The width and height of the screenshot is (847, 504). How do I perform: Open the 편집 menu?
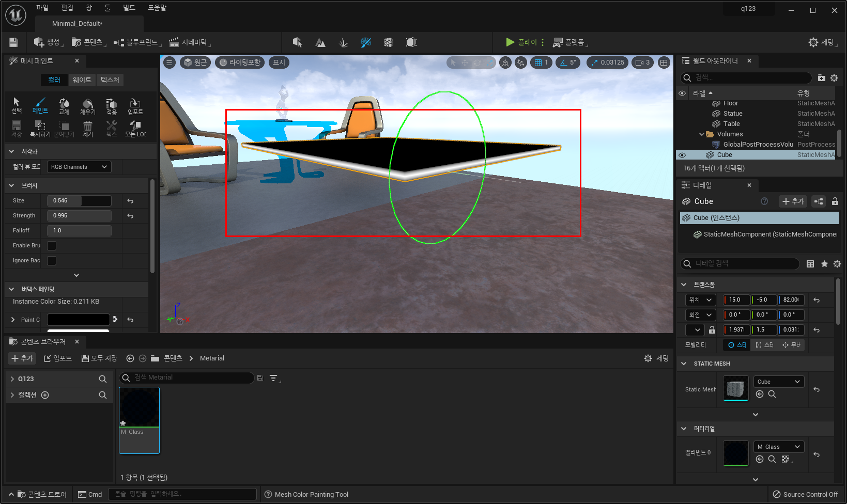click(67, 8)
